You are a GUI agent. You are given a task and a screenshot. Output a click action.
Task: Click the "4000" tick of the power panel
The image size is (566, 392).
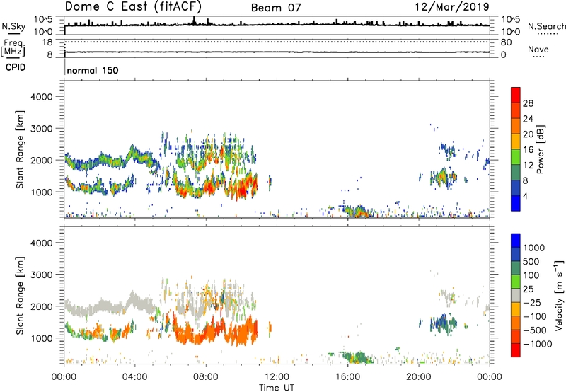click(x=42, y=97)
